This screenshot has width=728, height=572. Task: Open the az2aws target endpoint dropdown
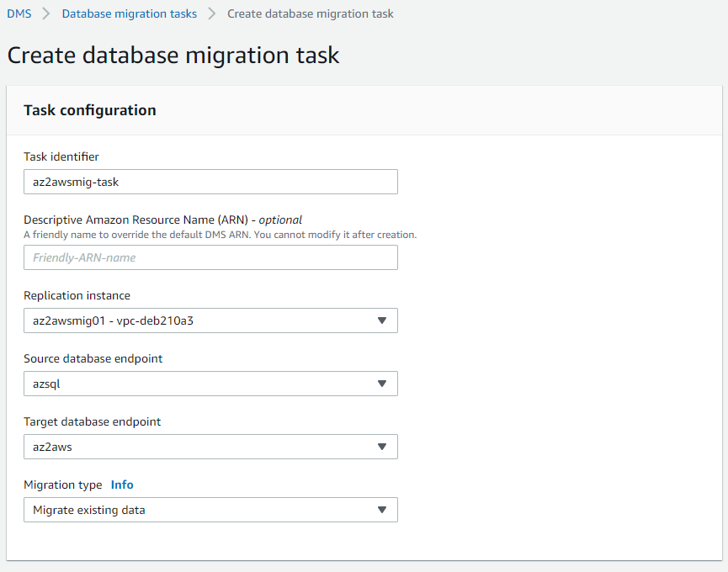[210, 447]
